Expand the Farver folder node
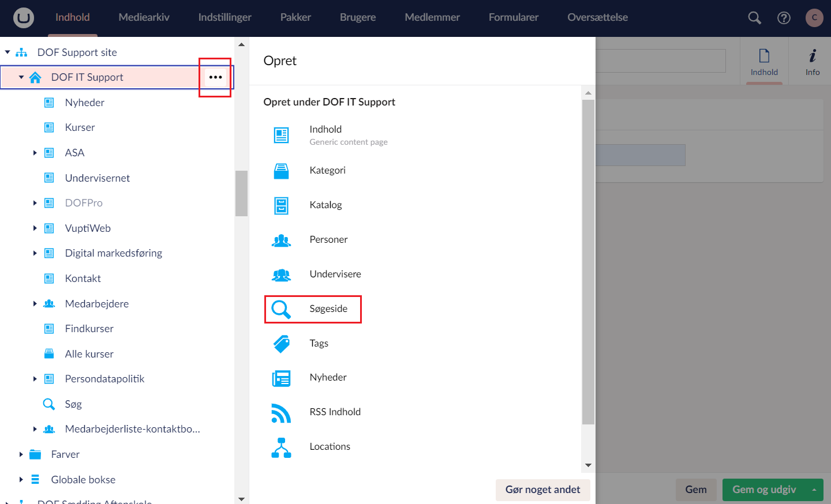831x504 pixels. point(21,454)
